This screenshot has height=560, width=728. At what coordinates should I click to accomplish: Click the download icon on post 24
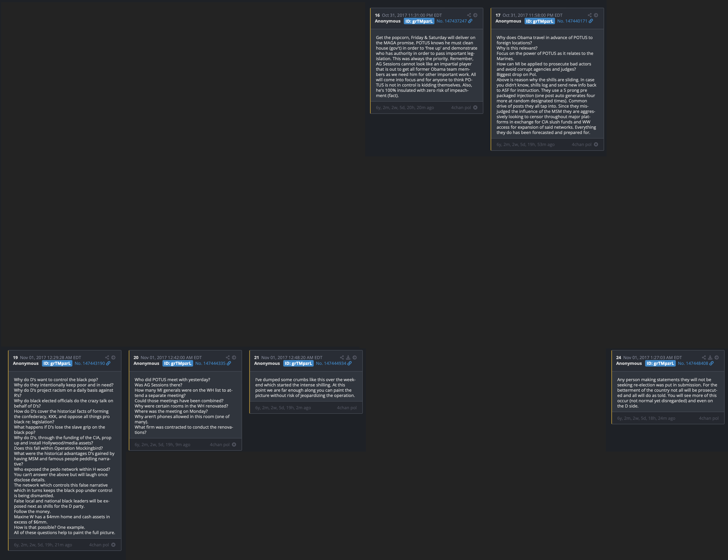[710, 357]
